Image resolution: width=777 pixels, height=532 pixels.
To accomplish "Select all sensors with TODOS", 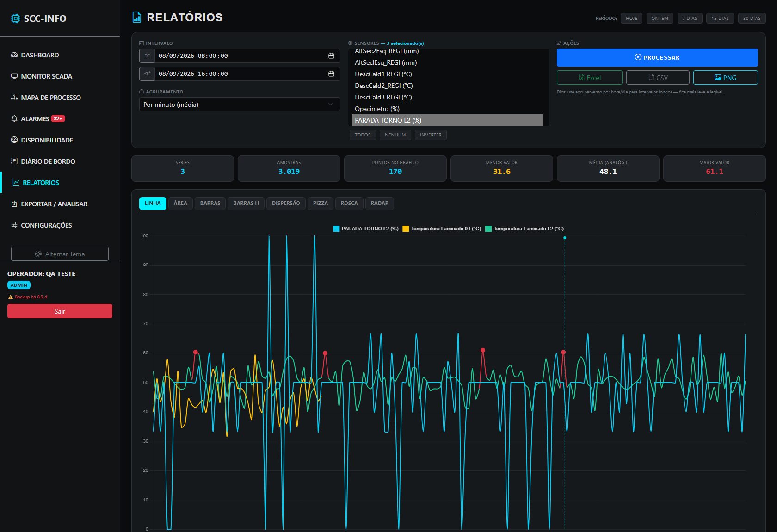I will coord(363,135).
